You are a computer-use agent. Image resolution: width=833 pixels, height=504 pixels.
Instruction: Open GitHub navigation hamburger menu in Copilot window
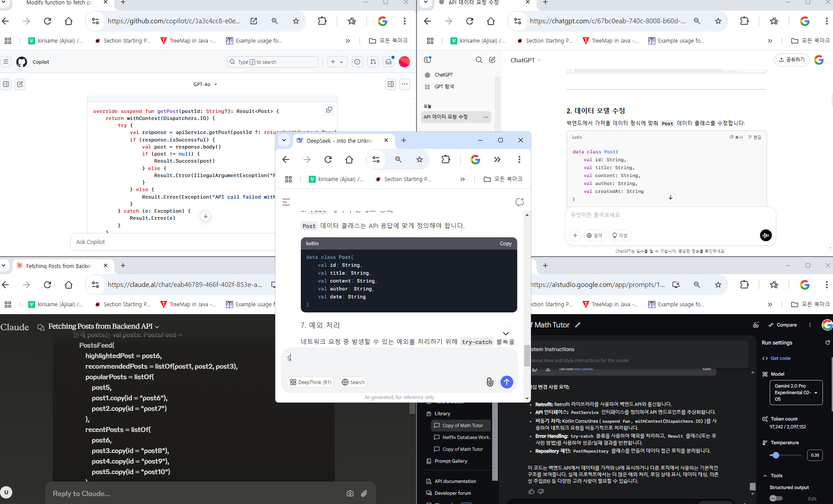(6, 62)
